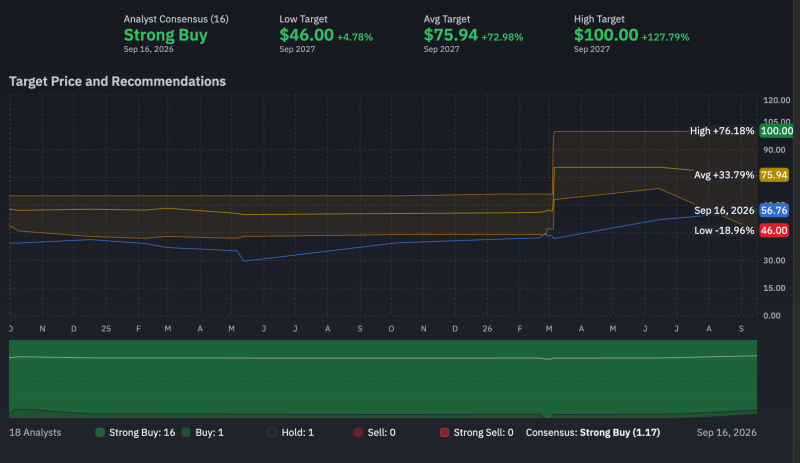
Task: Click the Strong Buy: 16 legend label
Action: pyautogui.click(x=142, y=432)
